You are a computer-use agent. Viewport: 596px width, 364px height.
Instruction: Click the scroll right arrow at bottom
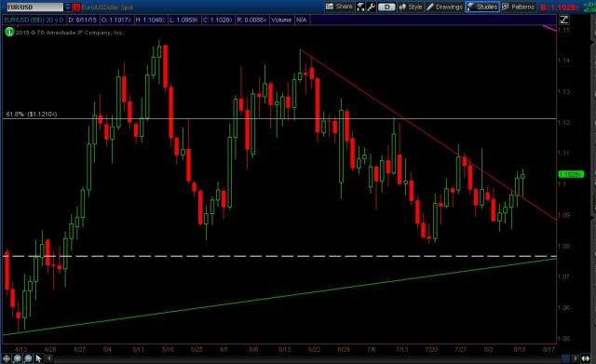576,358
